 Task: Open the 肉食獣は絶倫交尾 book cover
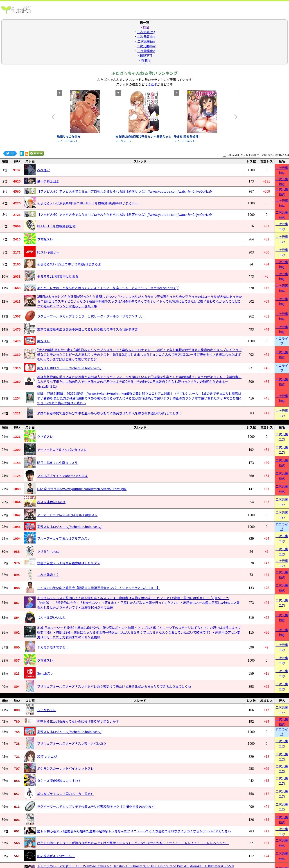pyautogui.click(x=143, y=112)
